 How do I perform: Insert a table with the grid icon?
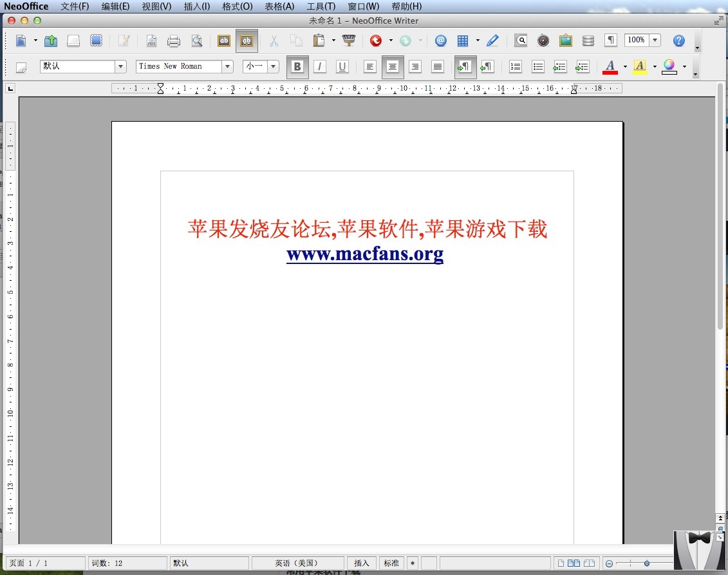click(x=463, y=41)
